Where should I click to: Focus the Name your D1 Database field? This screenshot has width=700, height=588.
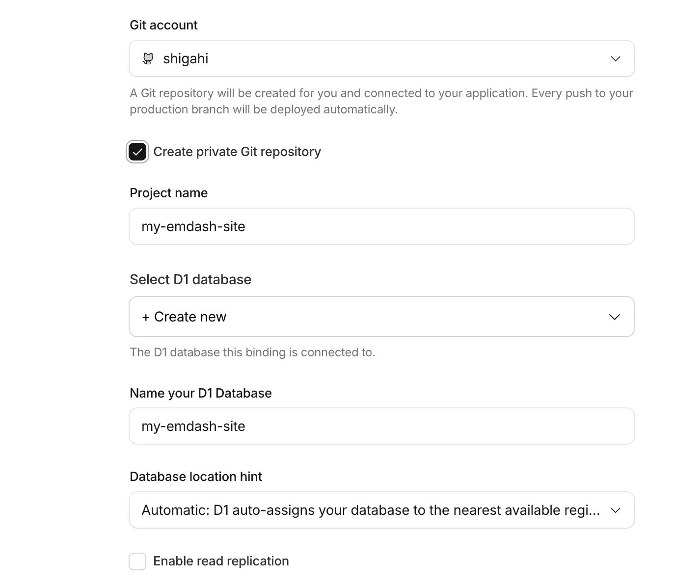click(x=381, y=426)
